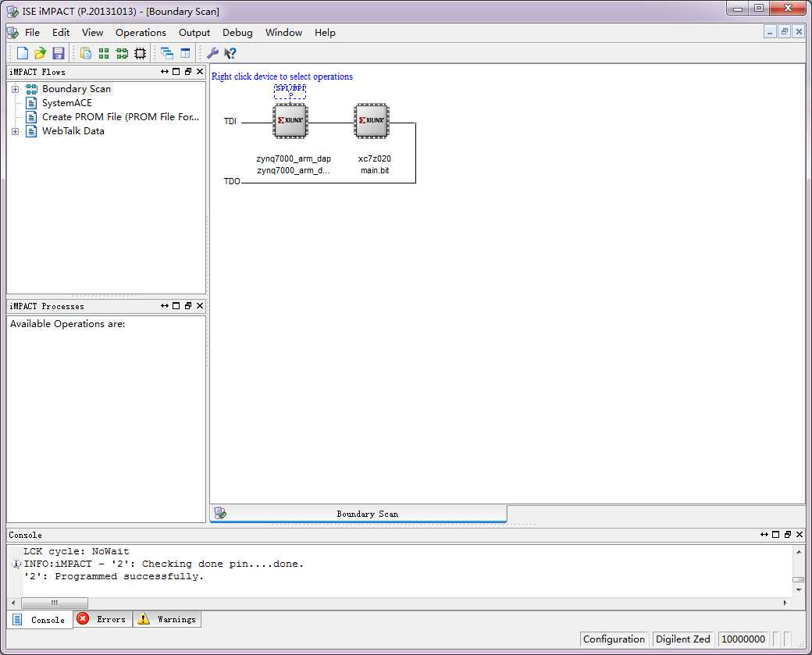Viewport: 812px width, 655px height.
Task: Click the Digilent Zed status bar field
Action: [682, 639]
